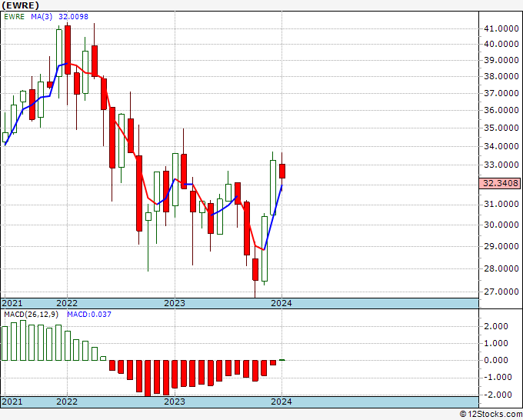Click the -1.000 MACD axis label
Viewport: 523px width, 420px height.
tap(499, 377)
